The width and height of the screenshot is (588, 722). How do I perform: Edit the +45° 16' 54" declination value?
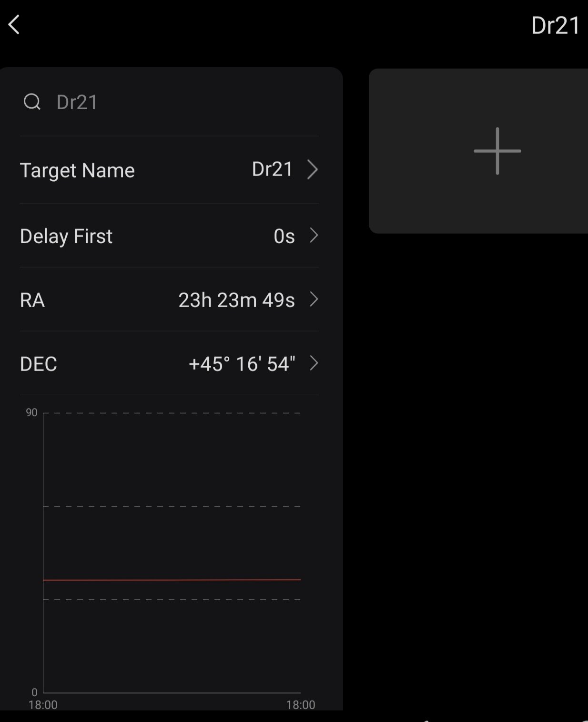click(x=242, y=364)
